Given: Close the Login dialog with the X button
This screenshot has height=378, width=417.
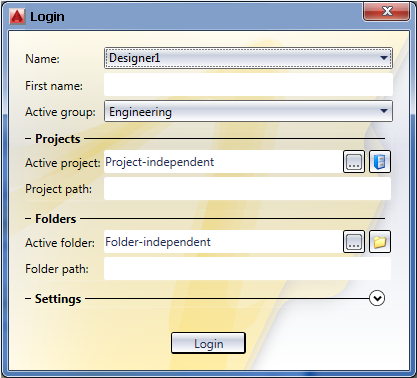Looking at the screenshot, I should 386,12.
